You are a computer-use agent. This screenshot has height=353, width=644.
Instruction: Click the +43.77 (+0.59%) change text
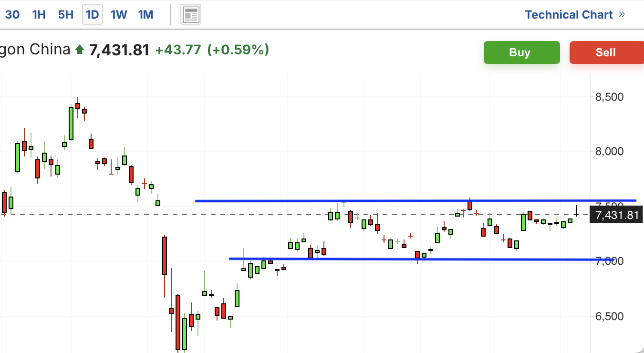tap(212, 49)
